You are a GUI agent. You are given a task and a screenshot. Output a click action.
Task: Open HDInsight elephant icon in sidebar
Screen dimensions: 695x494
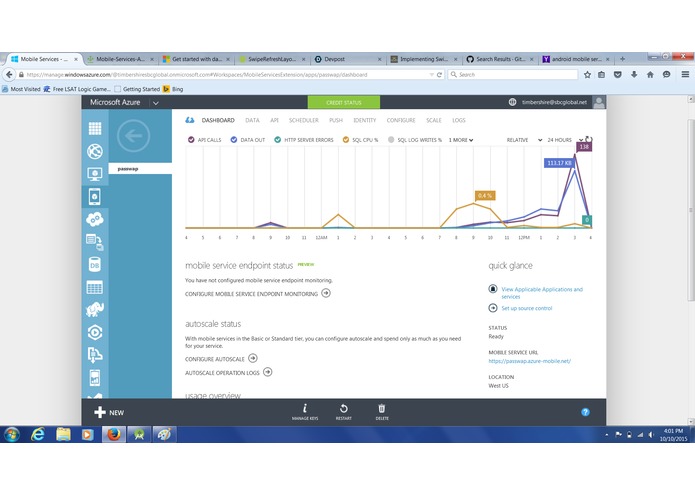point(95,310)
